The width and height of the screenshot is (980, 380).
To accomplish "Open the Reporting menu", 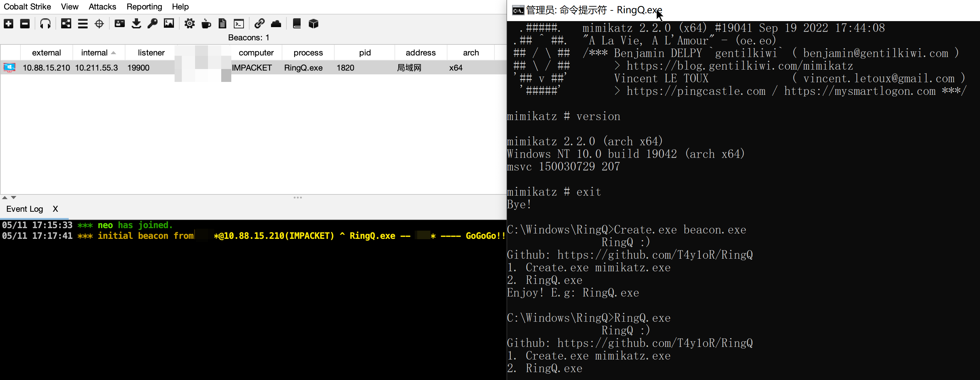I will (144, 7).
